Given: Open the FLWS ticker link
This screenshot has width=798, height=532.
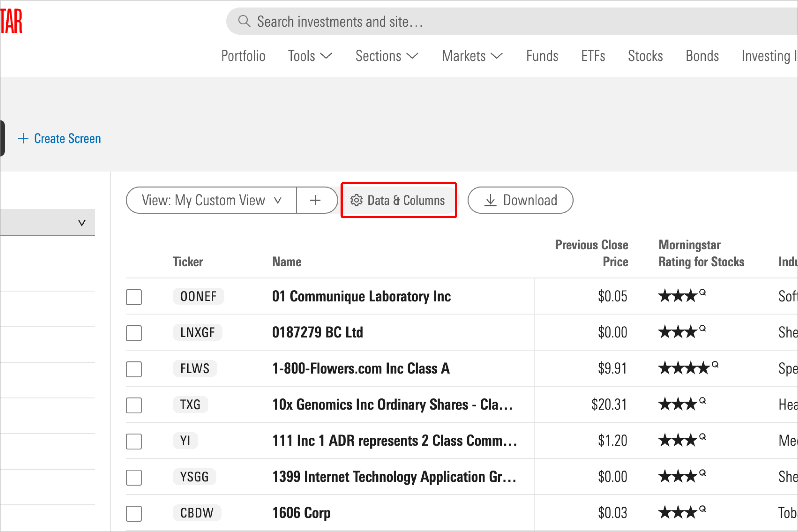Looking at the screenshot, I should [x=195, y=369].
